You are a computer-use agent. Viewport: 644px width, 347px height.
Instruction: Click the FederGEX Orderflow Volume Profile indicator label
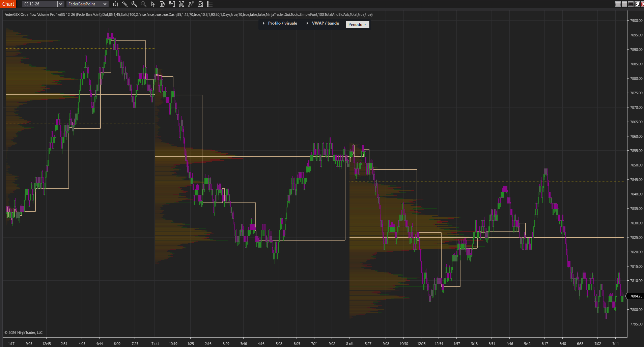click(188, 14)
